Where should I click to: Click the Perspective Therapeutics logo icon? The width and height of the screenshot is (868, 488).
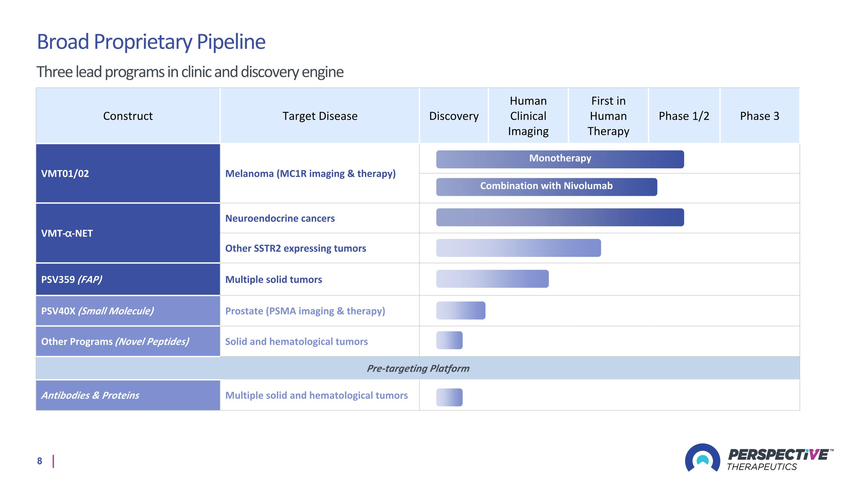[x=703, y=458]
